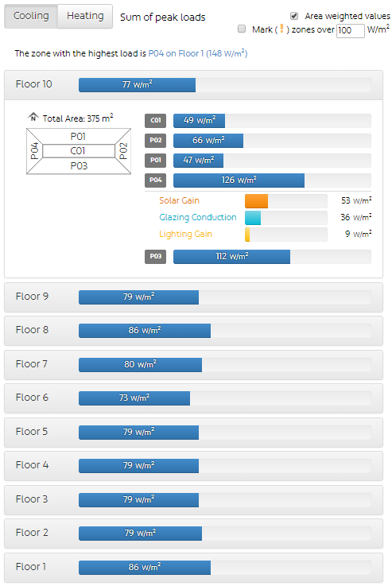The width and height of the screenshot is (392, 586).
Task: Switch to the Heating tab
Action: [x=85, y=16]
